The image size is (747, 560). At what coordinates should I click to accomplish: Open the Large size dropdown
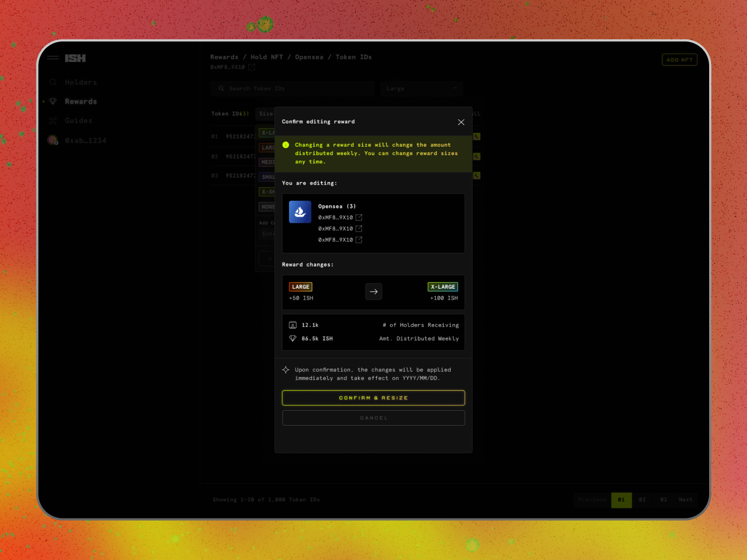(422, 88)
